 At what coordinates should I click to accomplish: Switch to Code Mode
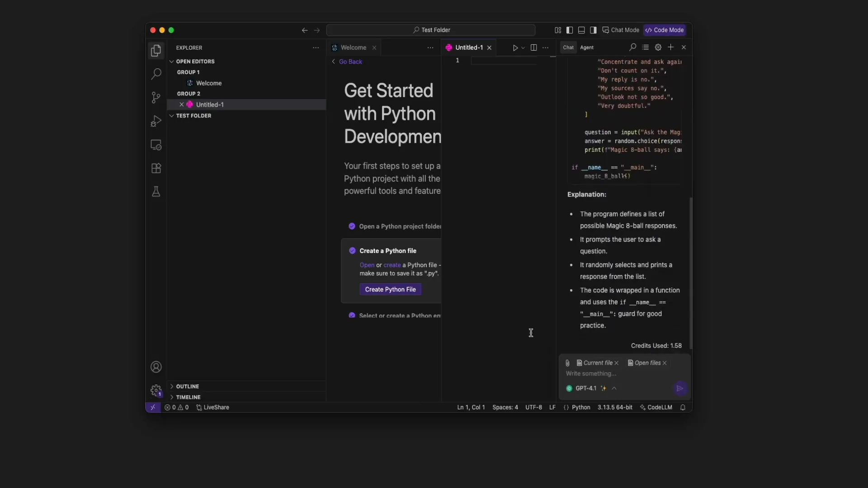(x=665, y=30)
